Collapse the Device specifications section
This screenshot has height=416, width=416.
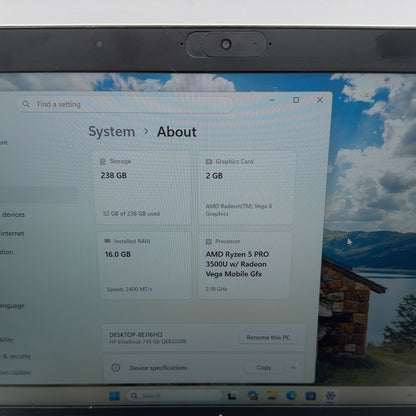(293, 368)
